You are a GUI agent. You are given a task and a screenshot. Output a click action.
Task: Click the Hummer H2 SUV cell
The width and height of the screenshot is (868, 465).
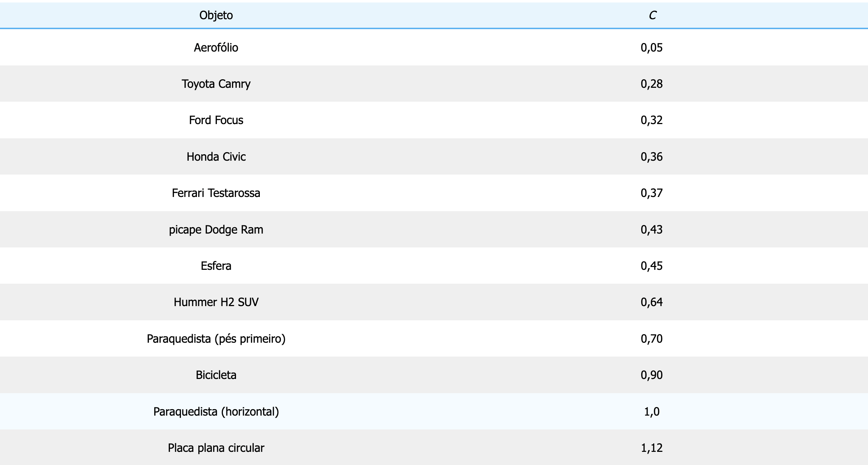tap(216, 302)
